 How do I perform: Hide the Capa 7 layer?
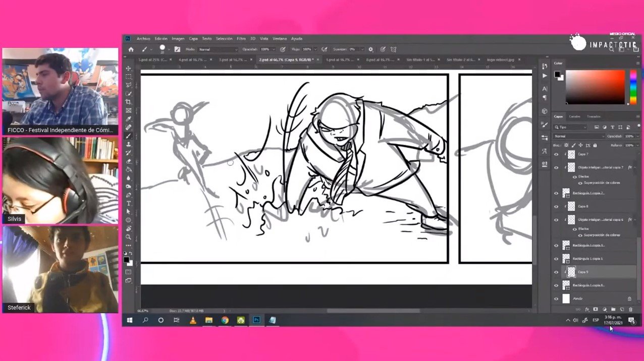click(x=556, y=154)
